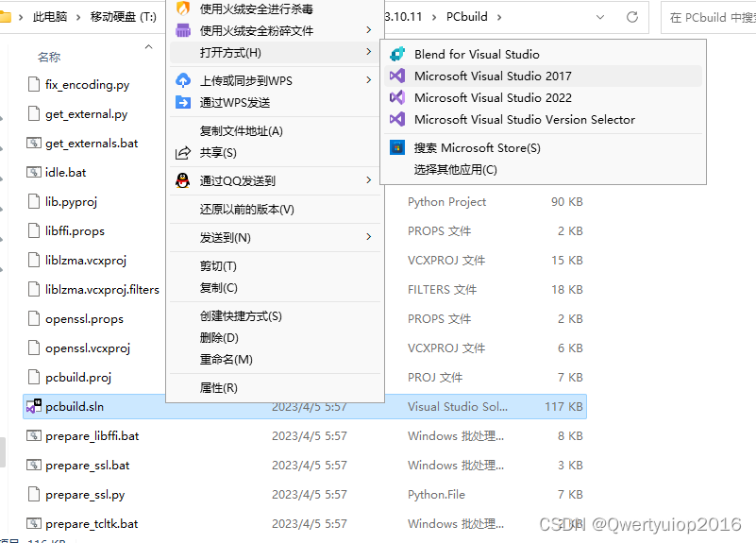Click the FILTERS 文件 type cell
Viewport: 756px width, 543px height.
coord(442,289)
